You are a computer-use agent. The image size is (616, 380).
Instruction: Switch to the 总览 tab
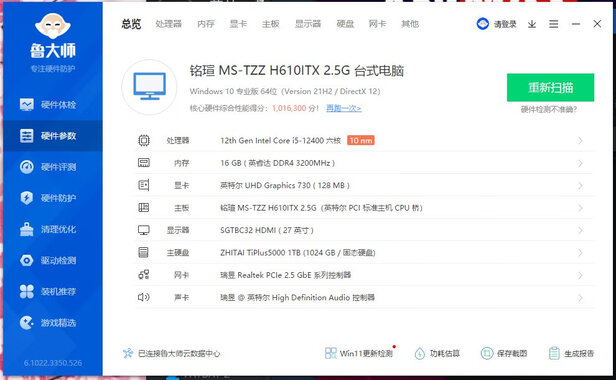[131, 24]
